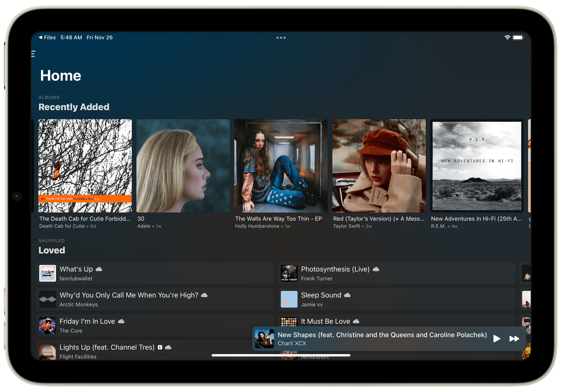The height and width of the screenshot is (392, 562).
Task: Tap the Home page title
Action: [x=61, y=75]
